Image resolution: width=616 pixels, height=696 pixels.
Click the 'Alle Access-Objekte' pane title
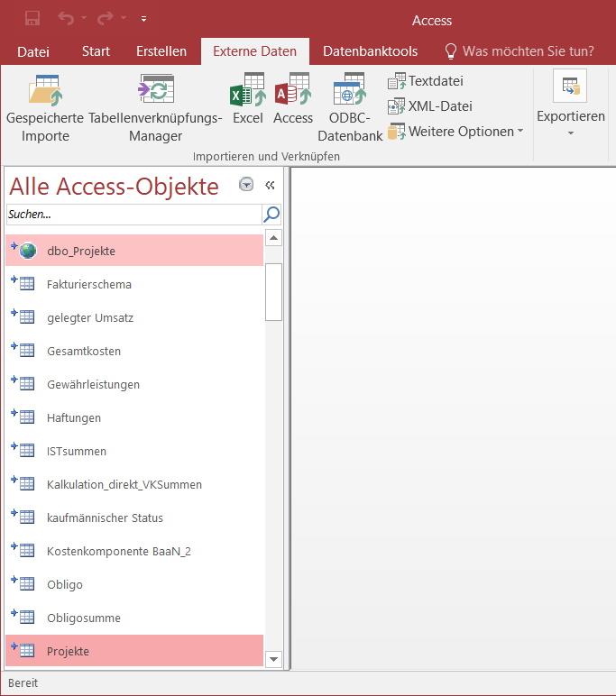pos(115,187)
